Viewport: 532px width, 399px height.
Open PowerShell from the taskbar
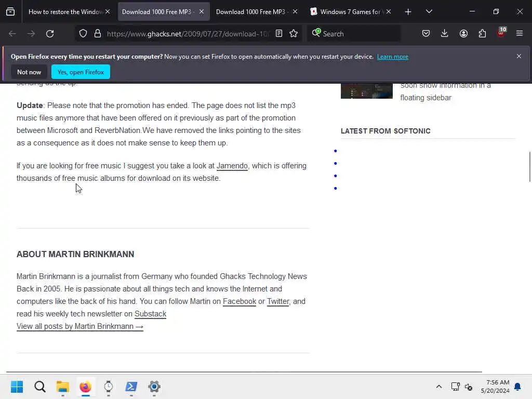tap(131, 387)
